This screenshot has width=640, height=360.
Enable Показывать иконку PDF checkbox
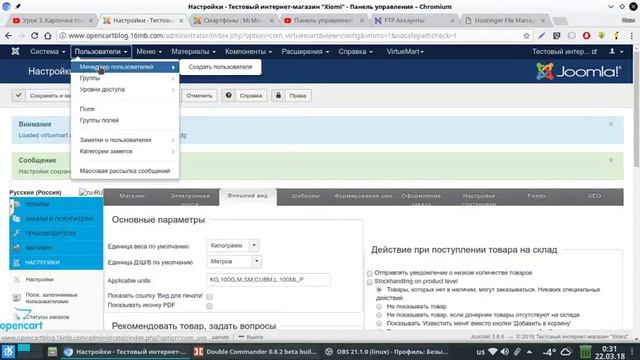tap(209, 306)
